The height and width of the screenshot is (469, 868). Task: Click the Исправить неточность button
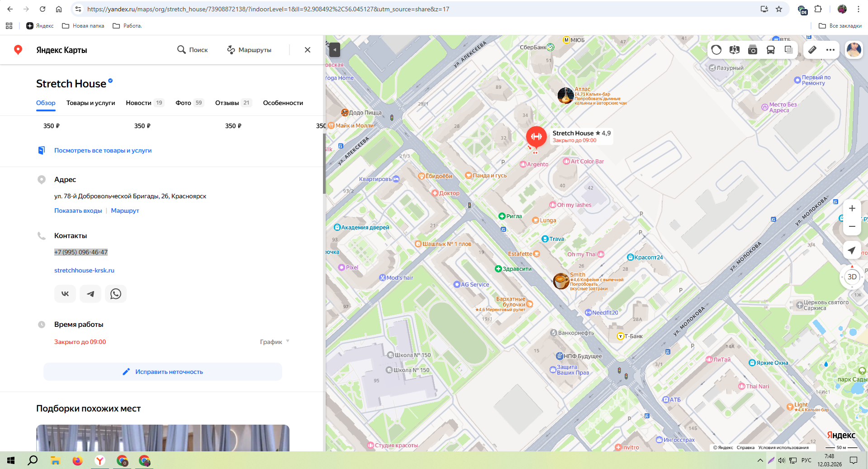click(163, 372)
